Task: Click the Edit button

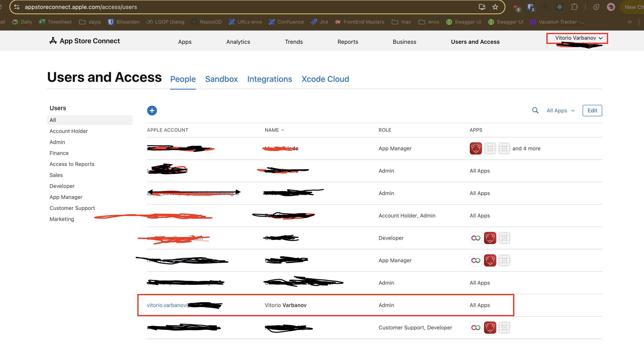Action: (592, 111)
